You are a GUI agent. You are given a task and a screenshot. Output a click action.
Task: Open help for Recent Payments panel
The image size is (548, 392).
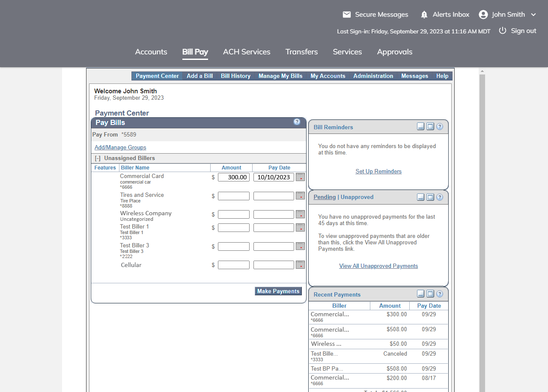point(440,294)
